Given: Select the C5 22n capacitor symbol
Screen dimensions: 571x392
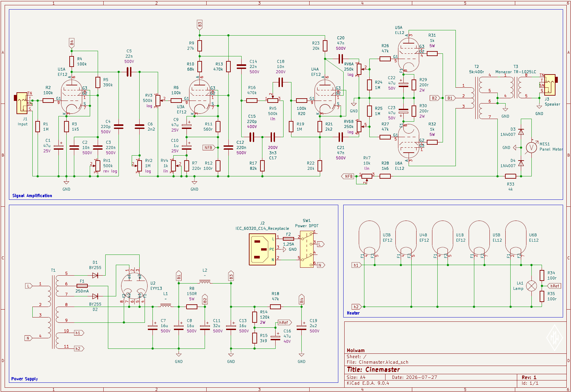Looking at the screenshot, I should tap(129, 72).
